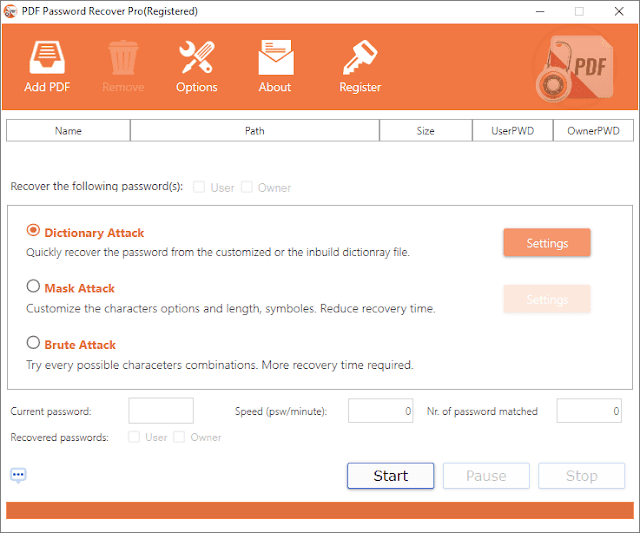Click the Current password field
Image resolution: width=640 pixels, height=533 pixels.
coord(161,411)
